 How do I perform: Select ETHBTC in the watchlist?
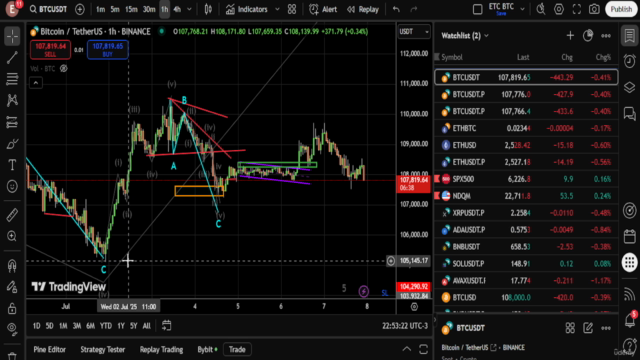pyautogui.click(x=527, y=128)
